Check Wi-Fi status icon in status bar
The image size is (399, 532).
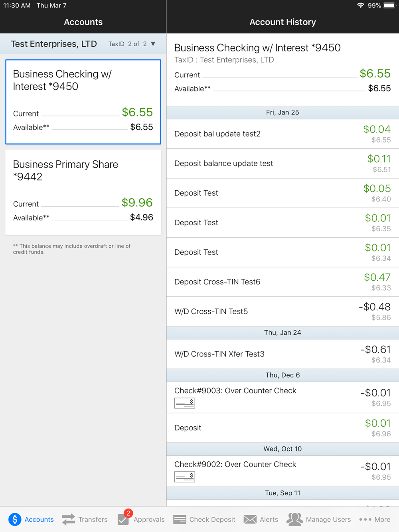pyautogui.click(x=361, y=6)
